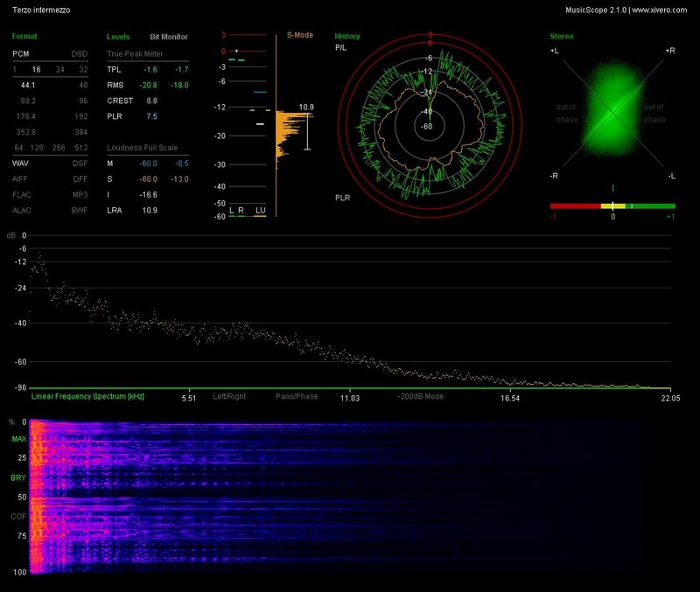Click the spectrogram display area
The image size is (700, 592).
(x=350, y=497)
